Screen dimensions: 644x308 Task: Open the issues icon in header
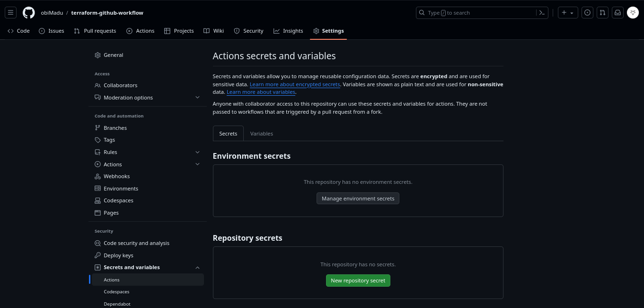tap(587, 13)
